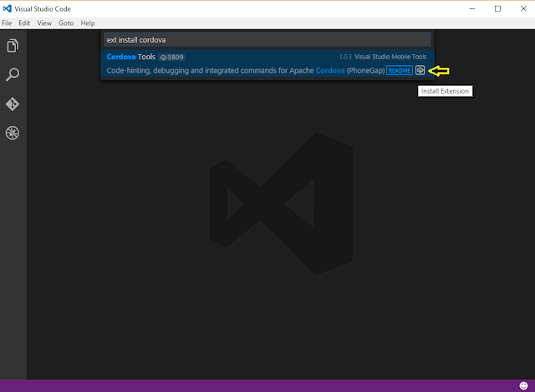Open the Debug view in sidebar

point(13,133)
